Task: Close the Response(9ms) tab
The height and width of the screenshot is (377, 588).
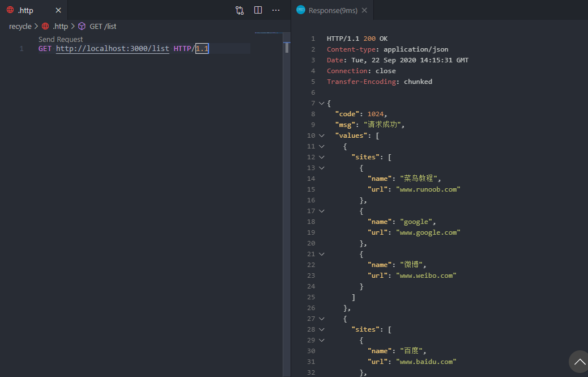Action: 364,11
